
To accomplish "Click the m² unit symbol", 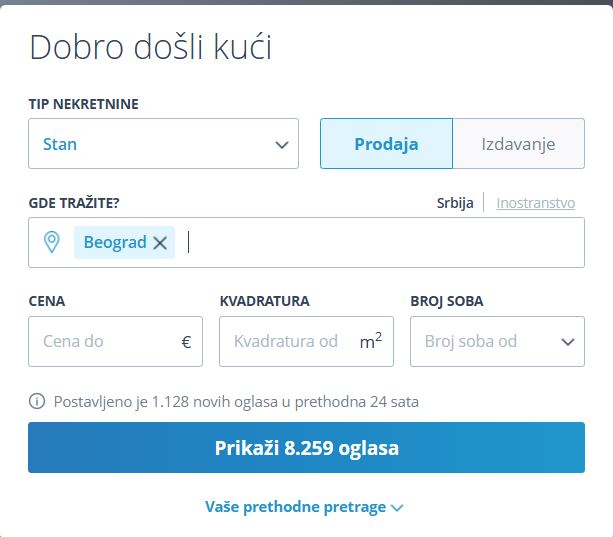I will [x=370, y=341].
